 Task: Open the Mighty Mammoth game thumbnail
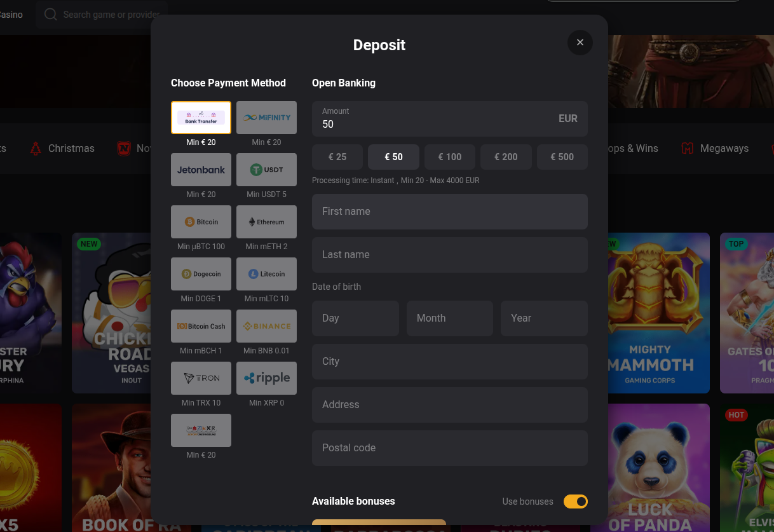[658, 311]
